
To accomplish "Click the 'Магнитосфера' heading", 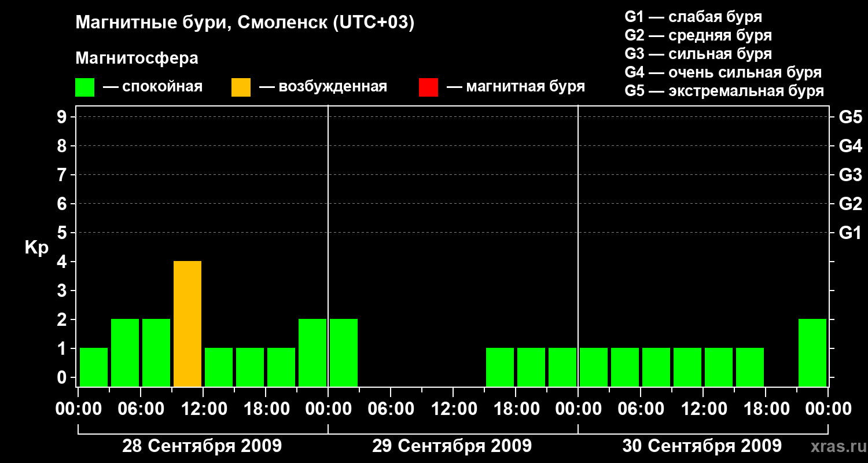I will [x=137, y=58].
